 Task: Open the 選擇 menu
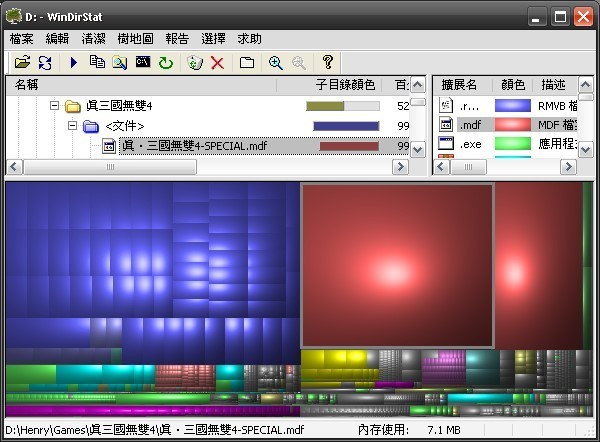[213, 39]
